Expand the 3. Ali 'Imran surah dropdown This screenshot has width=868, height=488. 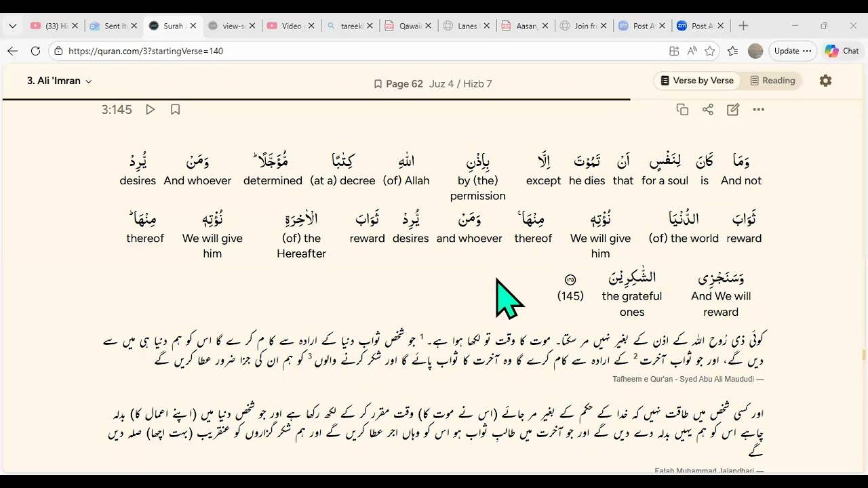pyautogui.click(x=59, y=81)
